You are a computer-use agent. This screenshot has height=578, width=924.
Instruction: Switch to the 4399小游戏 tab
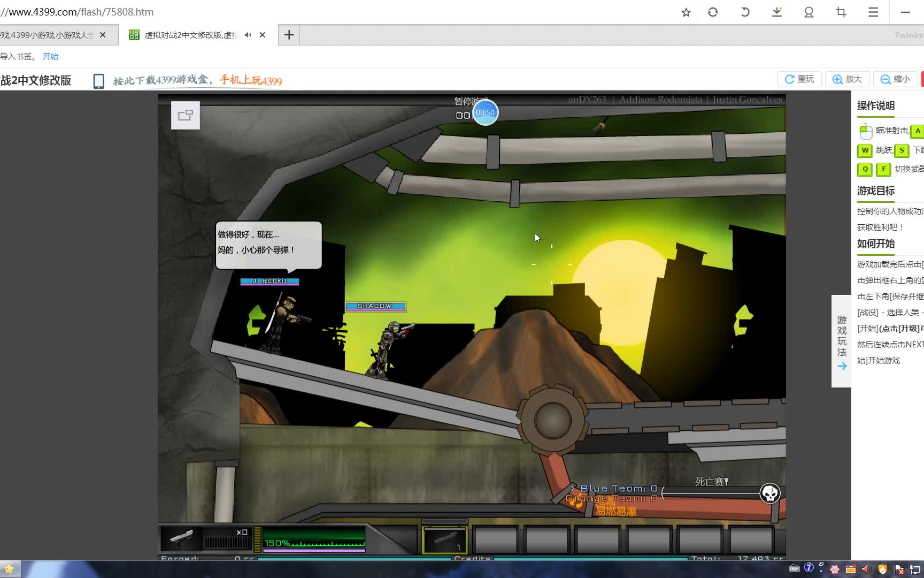tap(48, 35)
